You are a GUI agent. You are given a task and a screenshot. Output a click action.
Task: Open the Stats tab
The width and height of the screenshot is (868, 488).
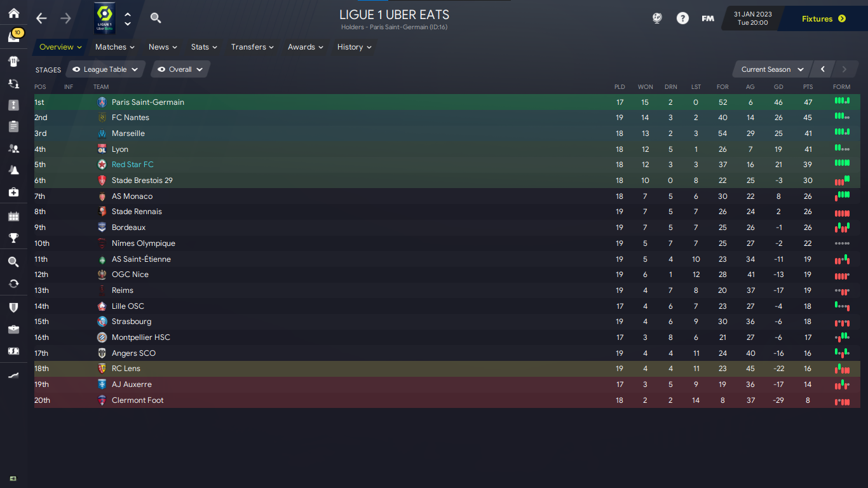[204, 47]
